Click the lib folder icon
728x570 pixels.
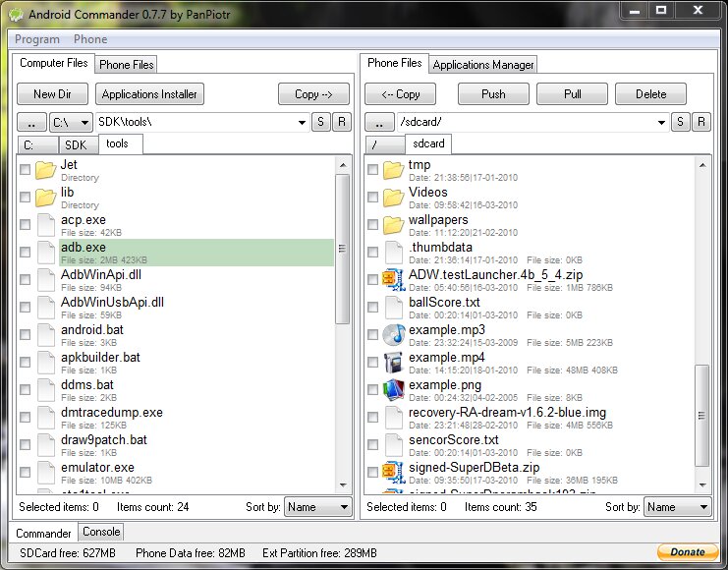(x=46, y=198)
